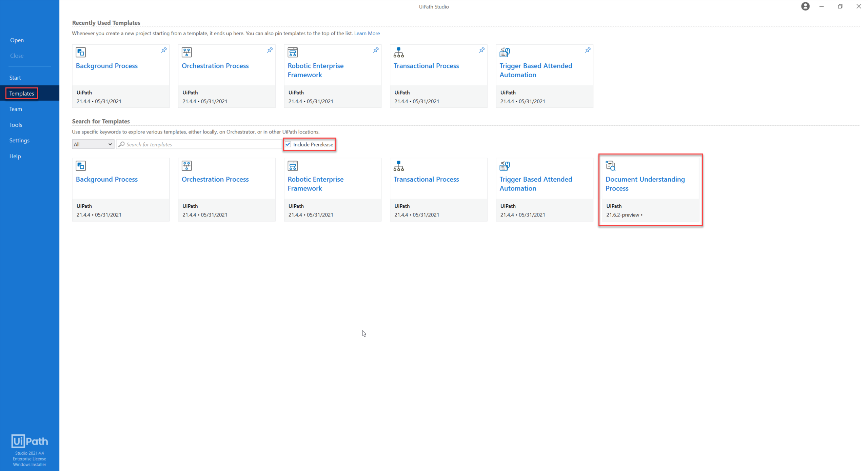The width and height of the screenshot is (868, 471).
Task: Open Background Process title in search results
Action: pos(107,179)
